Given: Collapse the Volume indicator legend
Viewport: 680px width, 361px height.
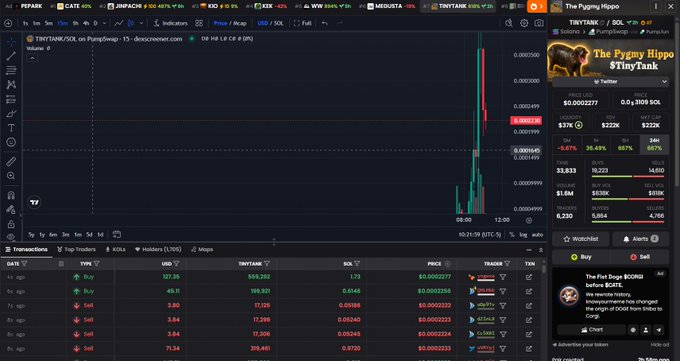Looking at the screenshot, I should pyautogui.click(x=32, y=58).
